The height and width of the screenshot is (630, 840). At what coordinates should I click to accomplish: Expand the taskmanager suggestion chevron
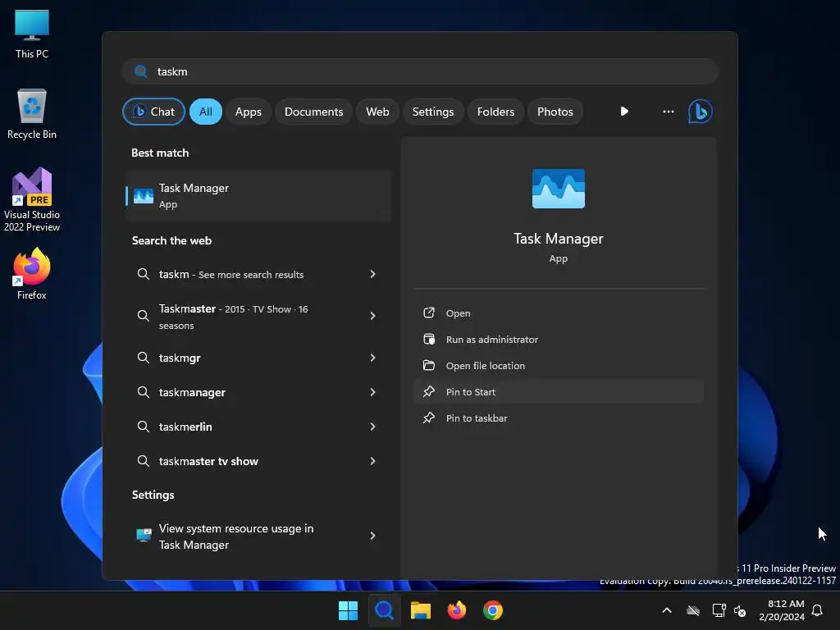(x=373, y=392)
